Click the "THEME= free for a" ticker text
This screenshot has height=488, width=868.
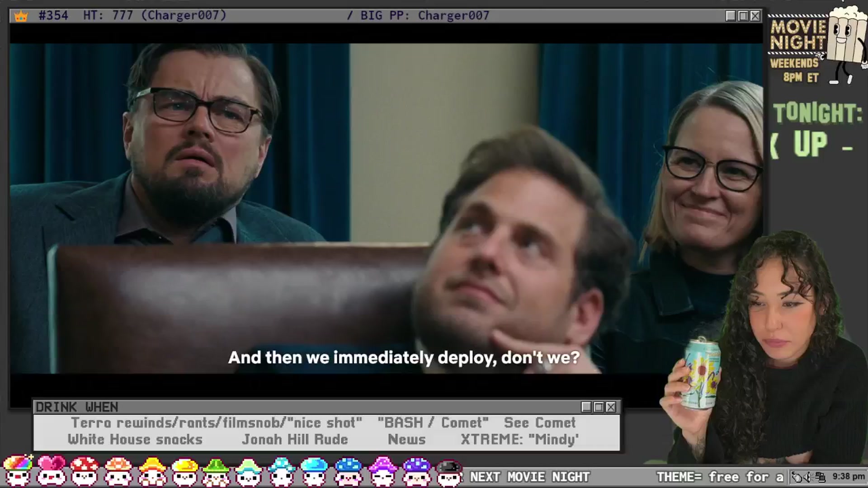click(720, 477)
